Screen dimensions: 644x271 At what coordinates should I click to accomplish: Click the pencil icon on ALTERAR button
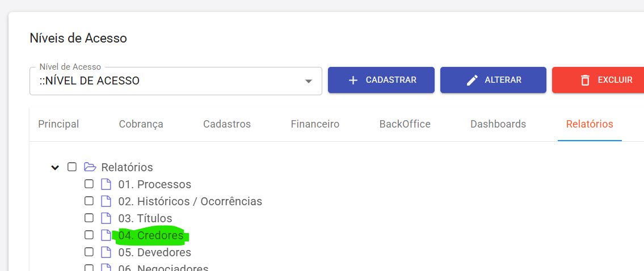coord(472,80)
